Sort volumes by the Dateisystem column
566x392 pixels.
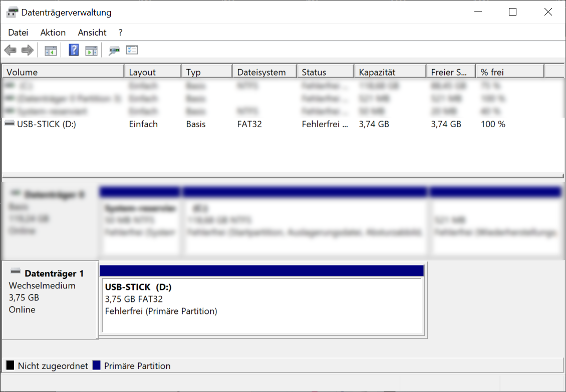tap(264, 71)
